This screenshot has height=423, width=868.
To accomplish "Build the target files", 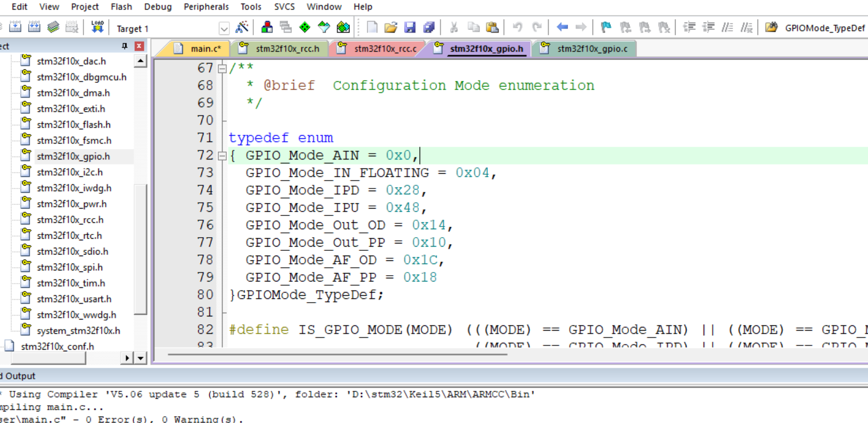I will point(15,27).
